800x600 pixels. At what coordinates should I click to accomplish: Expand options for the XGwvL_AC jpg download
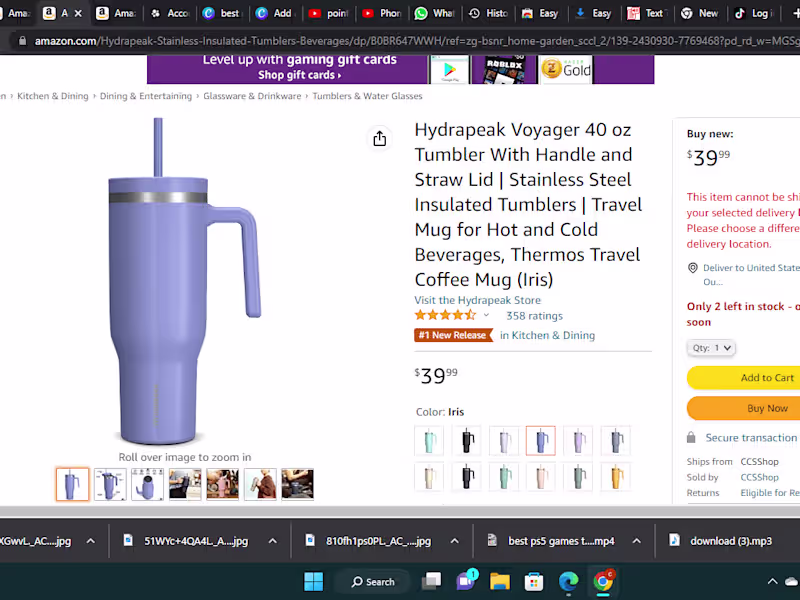click(x=91, y=541)
